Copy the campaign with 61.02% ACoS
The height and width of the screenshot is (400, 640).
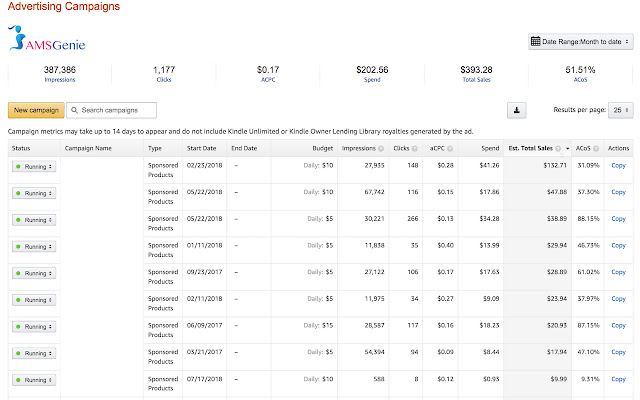point(618,272)
